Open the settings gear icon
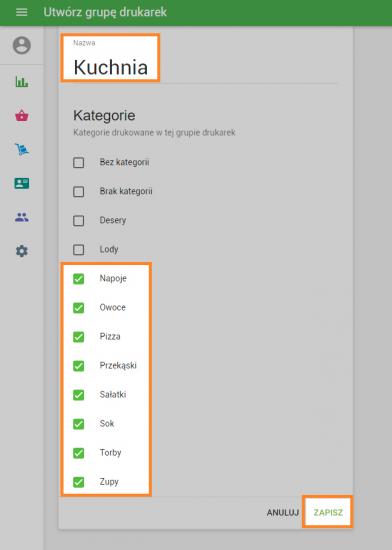This screenshot has height=550, width=392. [22, 251]
